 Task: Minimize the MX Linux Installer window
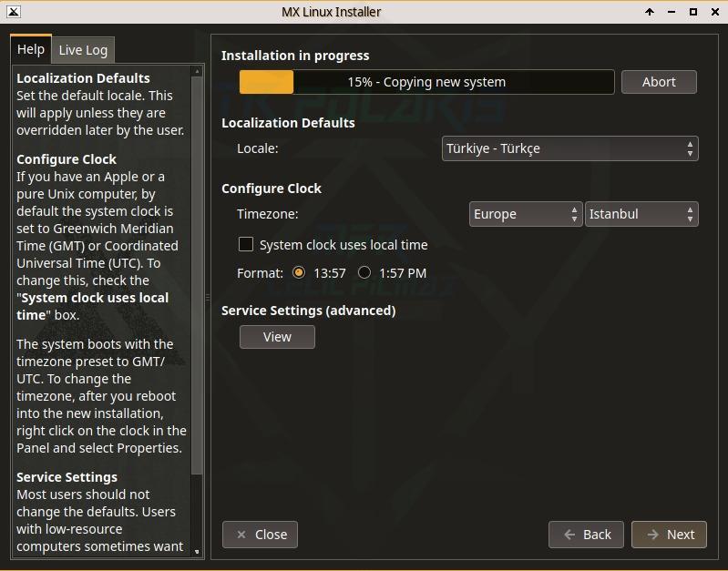672,12
